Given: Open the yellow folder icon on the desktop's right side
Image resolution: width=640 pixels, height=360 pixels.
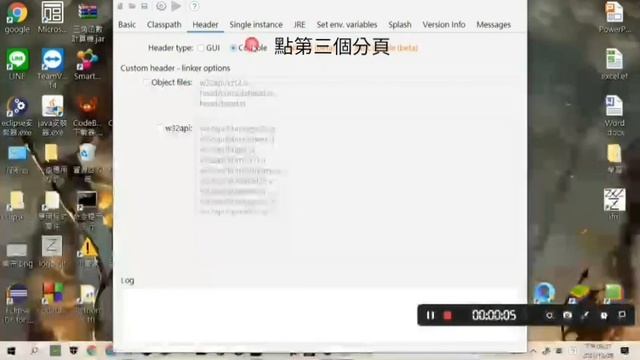Looking at the screenshot, I should point(614,159).
